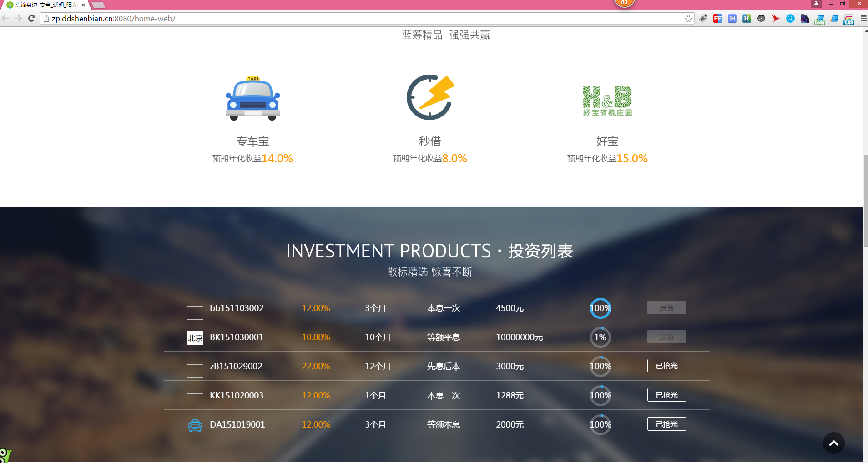Image resolution: width=868 pixels, height=463 pixels.
Task: Click the H&B 好宝有机庄园 logo
Action: (x=607, y=101)
